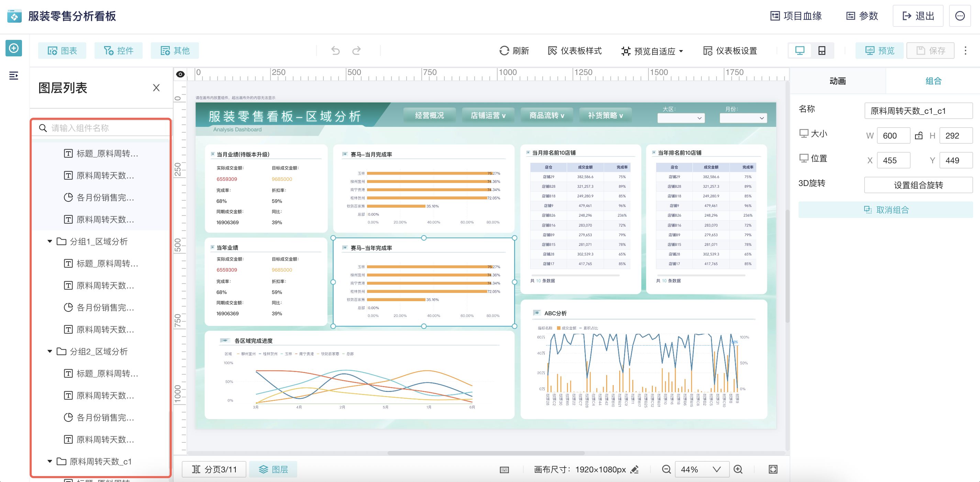
Task: Click the green plus add icon
Action: click(x=14, y=48)
